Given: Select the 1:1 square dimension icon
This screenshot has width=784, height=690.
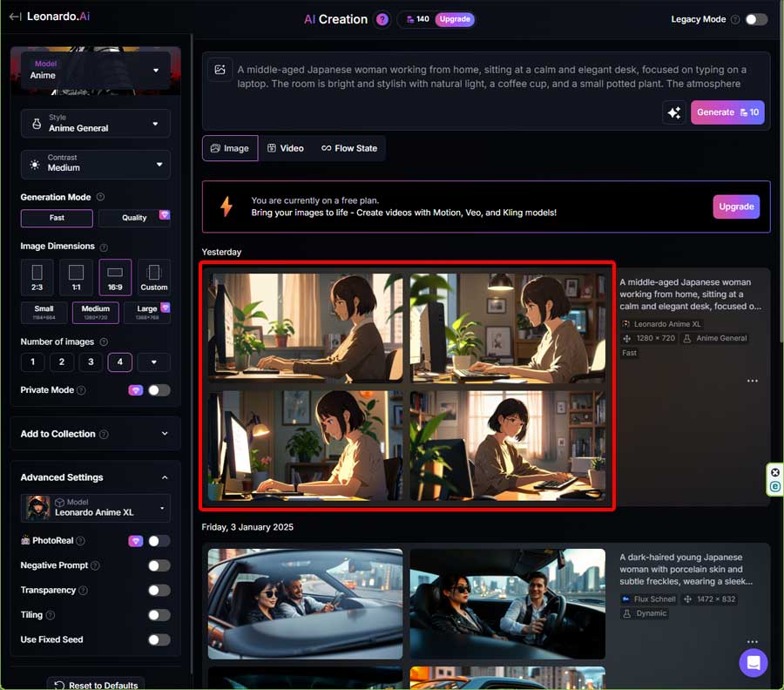Looking at the screenshot, I should tap(76, 277).
